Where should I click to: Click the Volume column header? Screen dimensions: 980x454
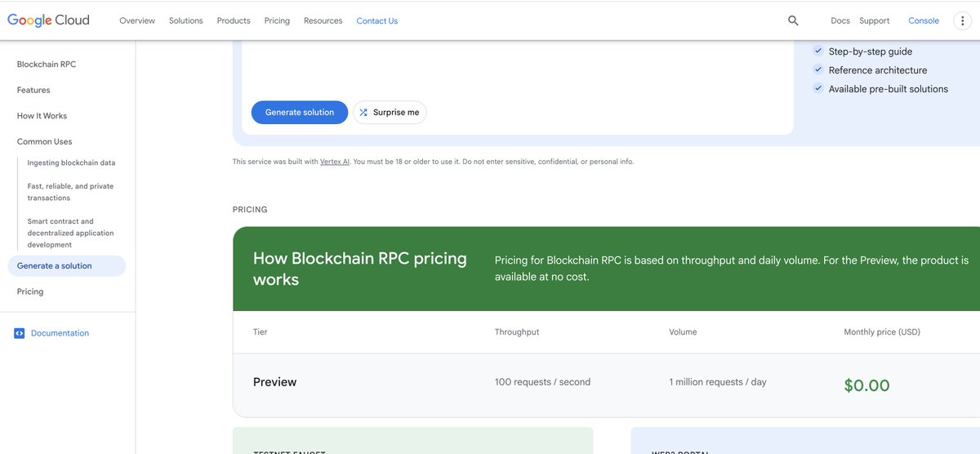[x=683, y=332]
